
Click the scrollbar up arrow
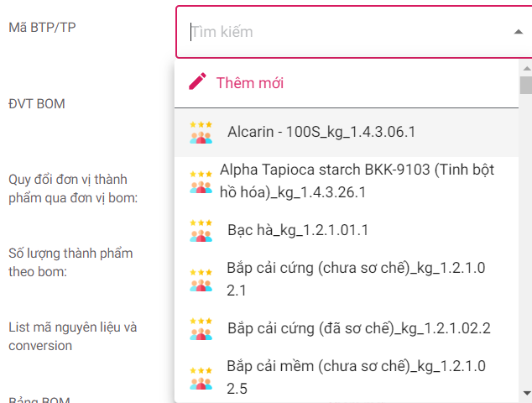(525, 65)
